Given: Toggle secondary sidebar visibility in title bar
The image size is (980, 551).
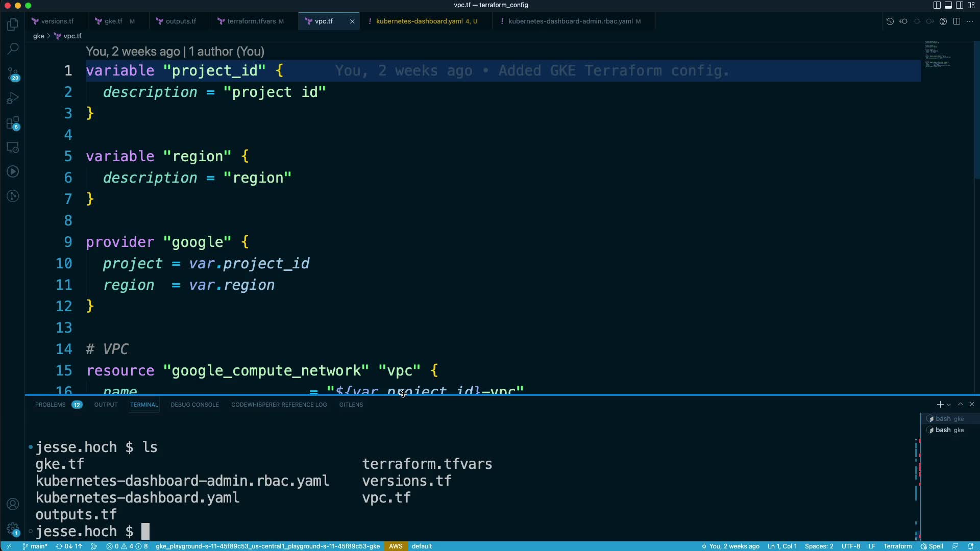Looking at the screenshot, I should coord(960,5).
